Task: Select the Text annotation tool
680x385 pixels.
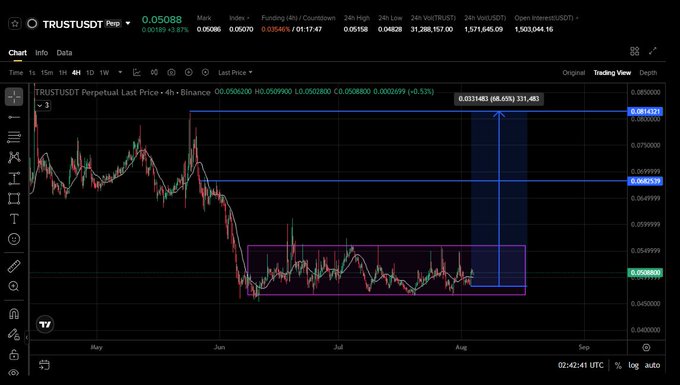Action: pos(14,219)
